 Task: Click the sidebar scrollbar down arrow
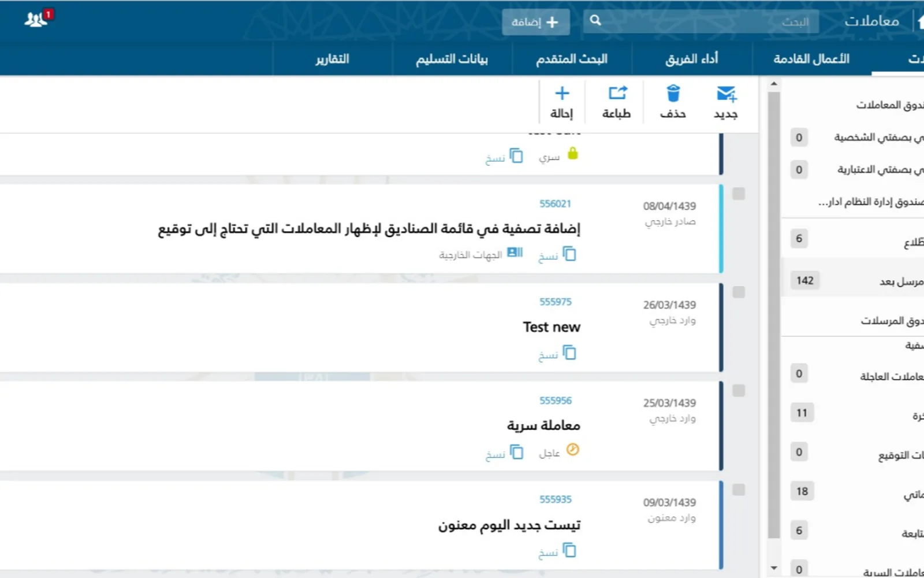click(x=774, y=568)
